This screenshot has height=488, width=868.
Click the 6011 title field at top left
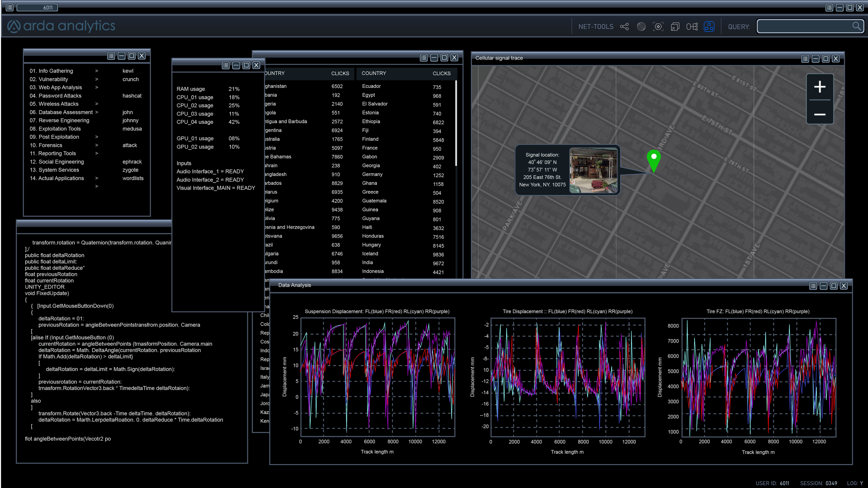click(x=37, y=7)
